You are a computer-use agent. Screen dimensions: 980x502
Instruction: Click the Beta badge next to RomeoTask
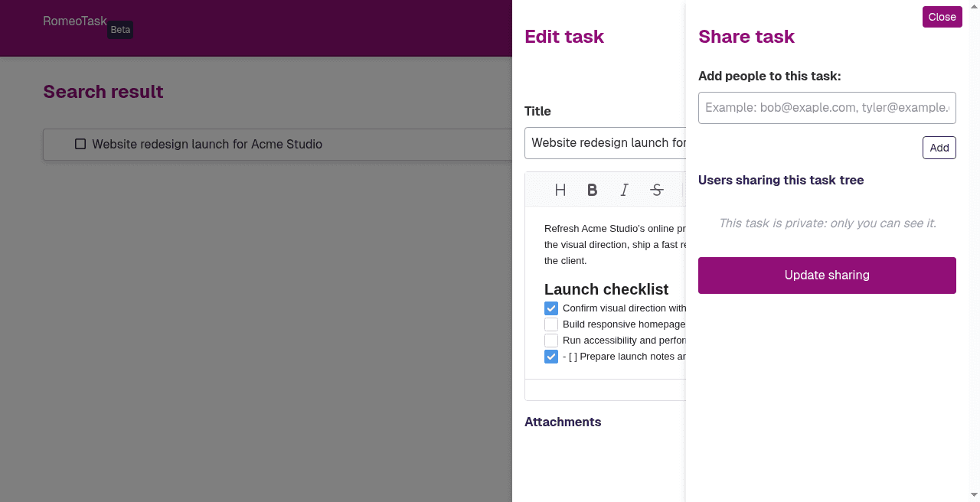(120, 30)
